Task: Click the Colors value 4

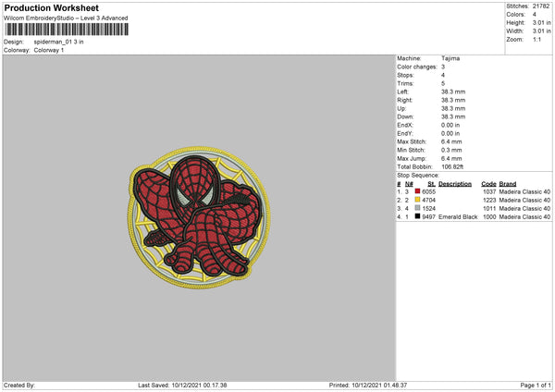Action: point(535,15)
